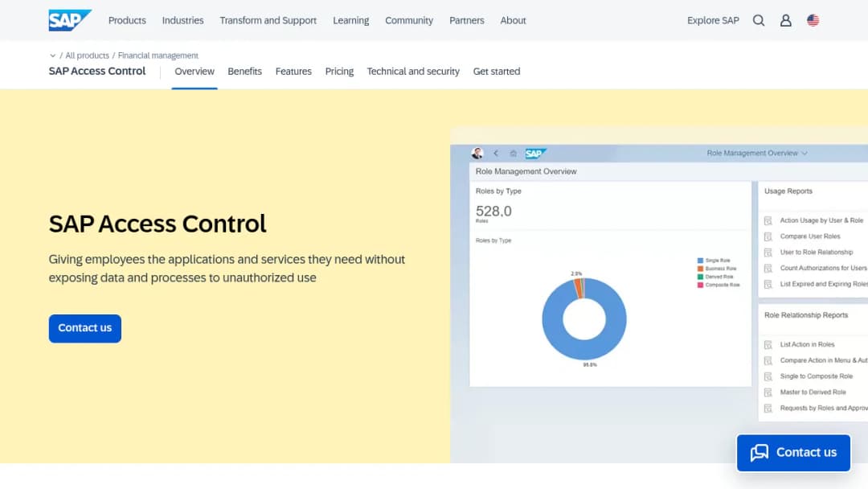Screen dimensions: 868x489
Task: Open Transform and Support menu
Action: pos(268,20)
